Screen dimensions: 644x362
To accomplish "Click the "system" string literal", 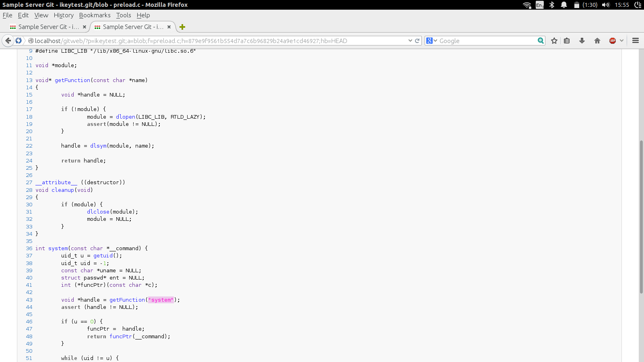I will click(x=161, y=300).
